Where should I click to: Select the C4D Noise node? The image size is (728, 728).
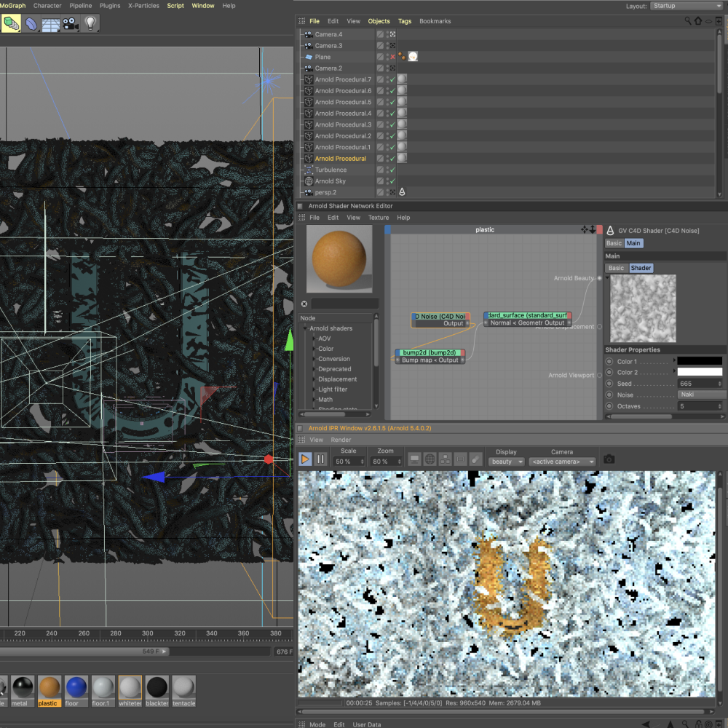(440, 320)
